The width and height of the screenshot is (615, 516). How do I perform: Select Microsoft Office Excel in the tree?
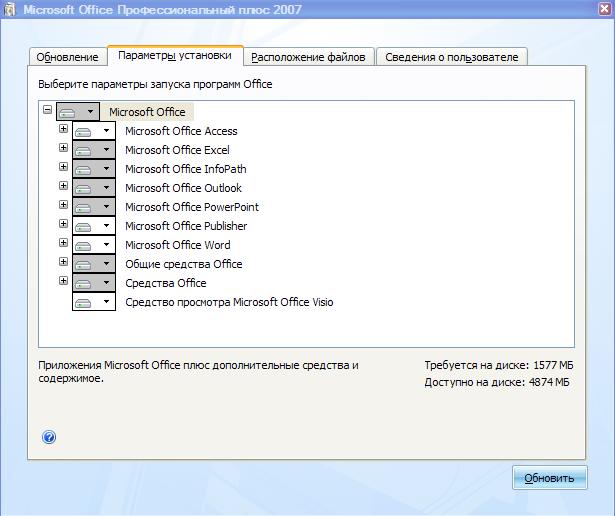[177, 150]
